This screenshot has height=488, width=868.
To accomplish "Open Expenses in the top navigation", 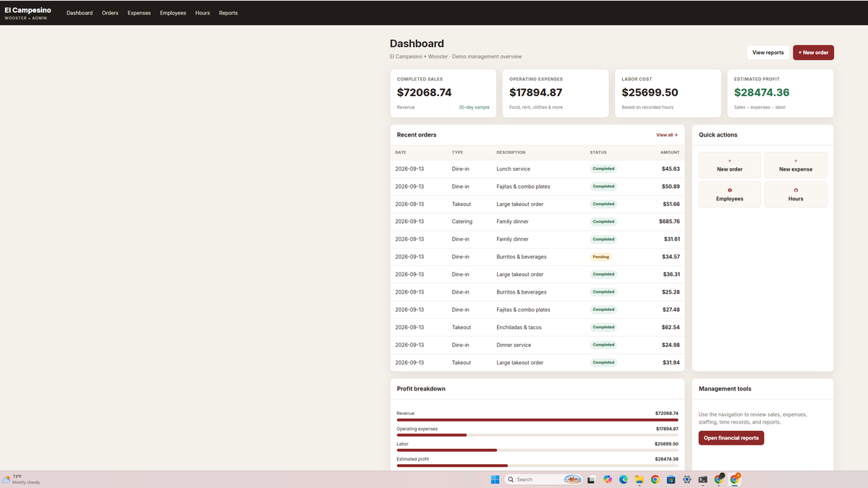I will pos(139,13).
